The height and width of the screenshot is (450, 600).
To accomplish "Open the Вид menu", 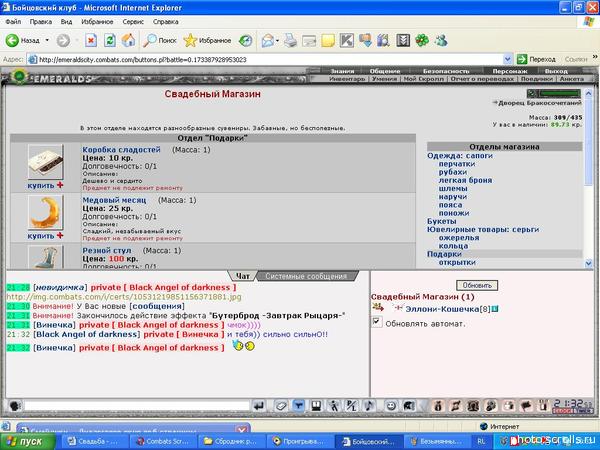I will (66, 22).
